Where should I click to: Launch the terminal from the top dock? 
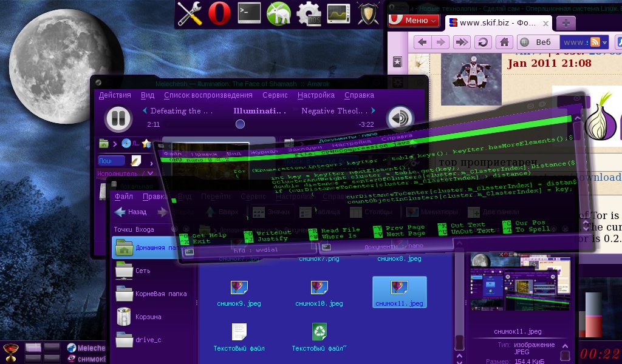249,13
